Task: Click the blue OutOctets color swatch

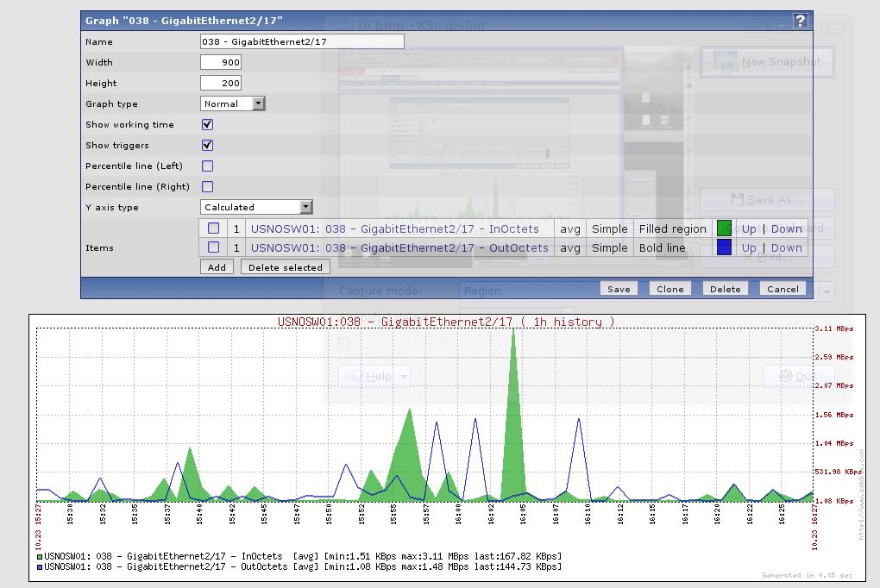Action: coord(725,247)
